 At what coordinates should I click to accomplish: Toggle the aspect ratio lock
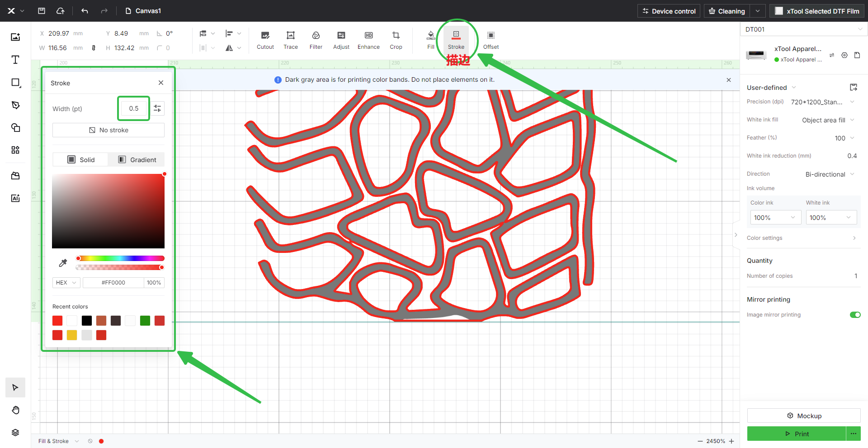[x=94, y=48]
